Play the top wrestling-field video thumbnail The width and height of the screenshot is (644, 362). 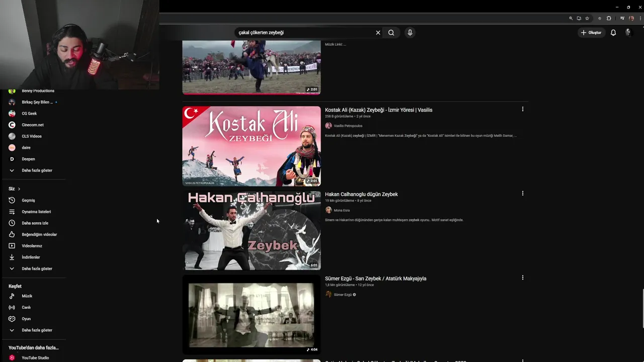(252, 67)
